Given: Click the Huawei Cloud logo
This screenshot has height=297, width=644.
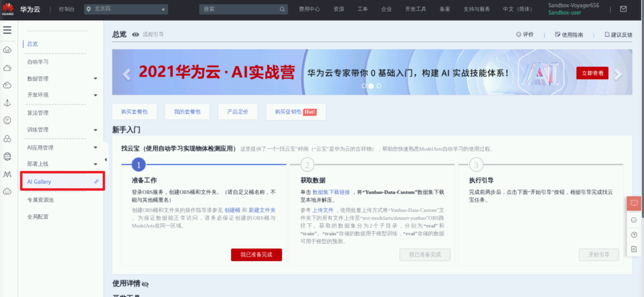Looking at the screenshot, I should click(8, 9).
